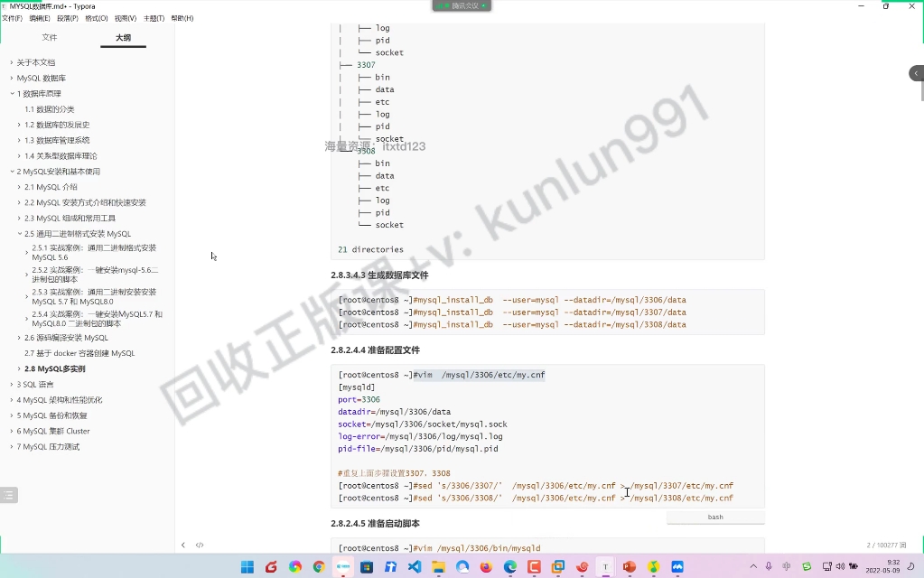Go to 4 MySQL 架构和性能优化
Viewport: 924px width, 578px height.
[x=60, y=400]
